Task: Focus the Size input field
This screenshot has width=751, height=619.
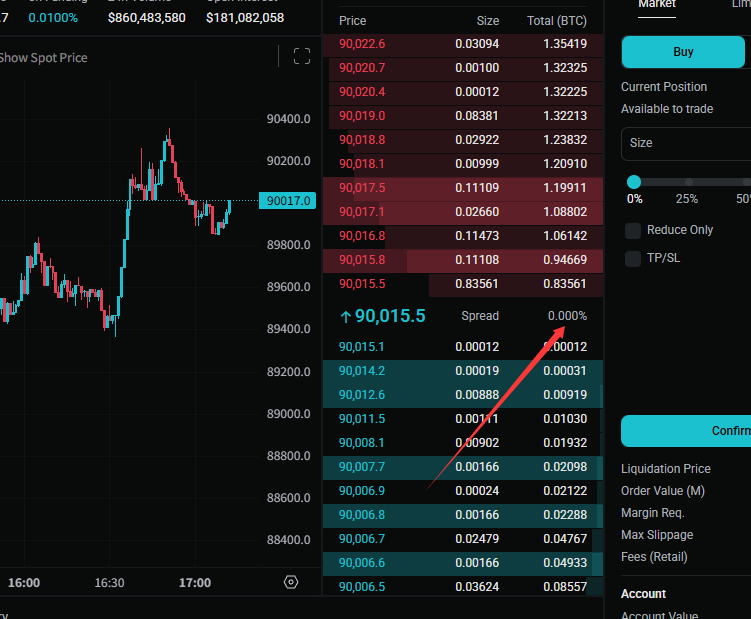Action: (x=686, y=143)
